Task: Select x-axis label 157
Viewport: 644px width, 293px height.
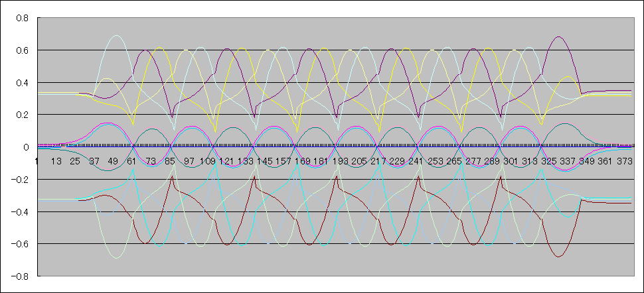Action: (283, 161)
